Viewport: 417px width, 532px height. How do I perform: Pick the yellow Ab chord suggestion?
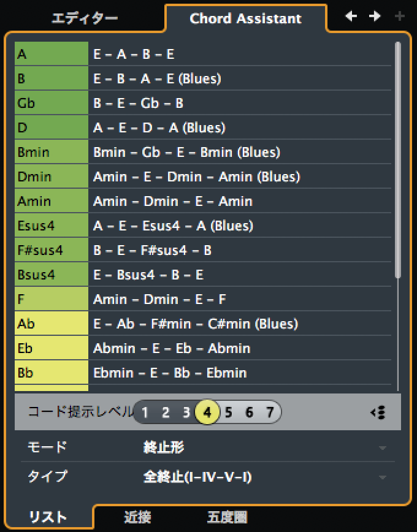pos(52,324)
